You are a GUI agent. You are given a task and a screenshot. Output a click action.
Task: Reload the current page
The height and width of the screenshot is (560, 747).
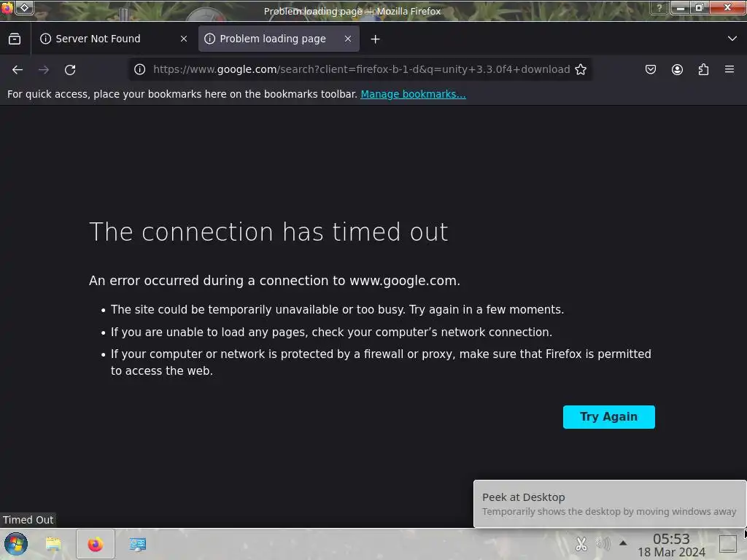point(70,69)
